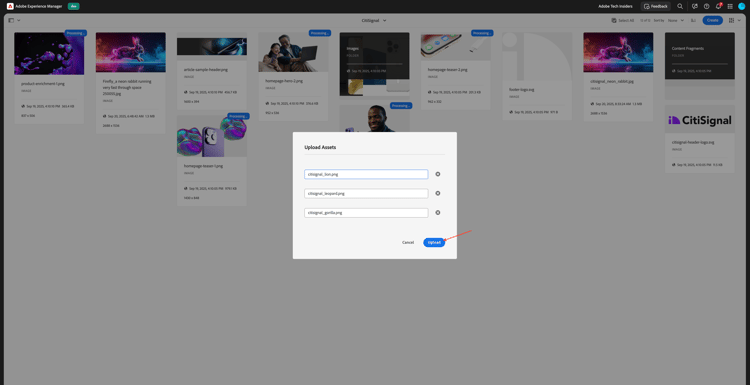
Task: Edit the citisignal_leopard.png filename field
Action: [x=366, y=193]
